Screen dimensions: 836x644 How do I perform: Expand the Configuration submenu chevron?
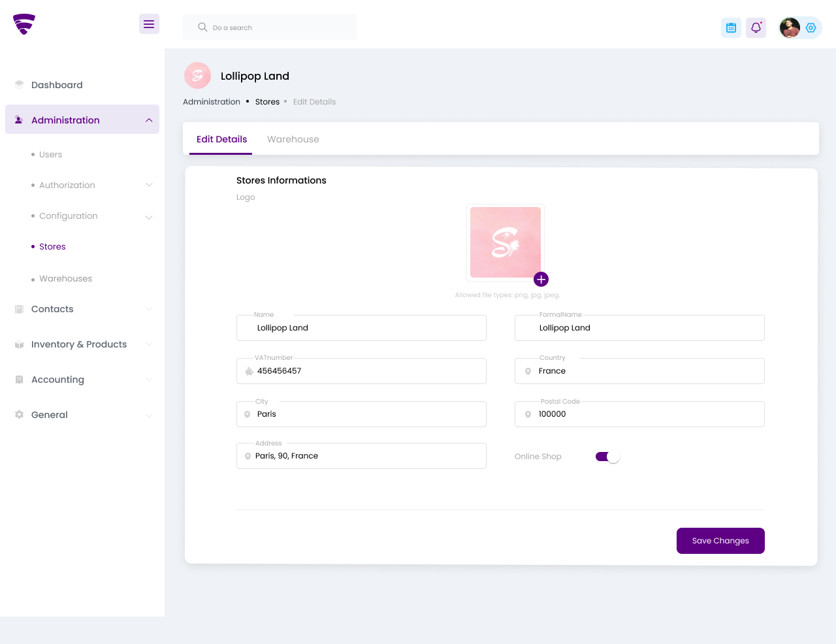coord(149,217)
